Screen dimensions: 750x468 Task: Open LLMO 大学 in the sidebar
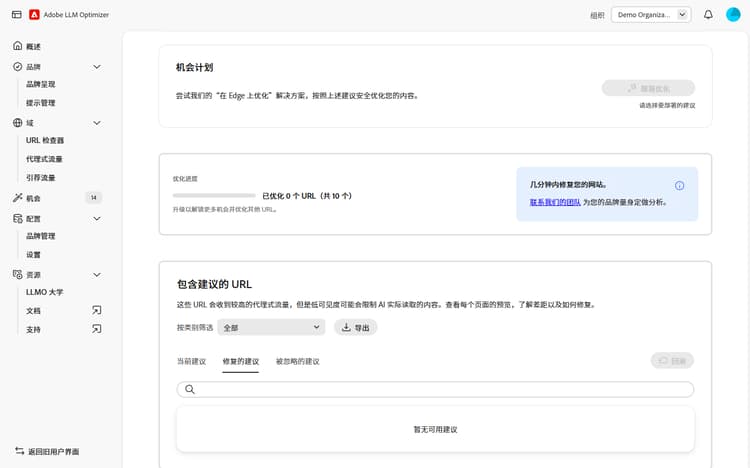coord(44,292)
